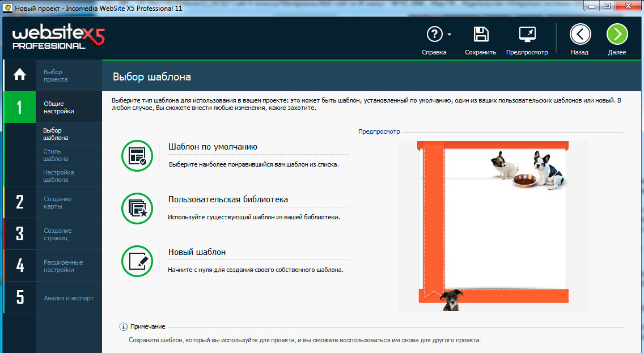644x353 pixels.
Task: Select Настройка шаблона submenu item
Action: coord(58,176)
